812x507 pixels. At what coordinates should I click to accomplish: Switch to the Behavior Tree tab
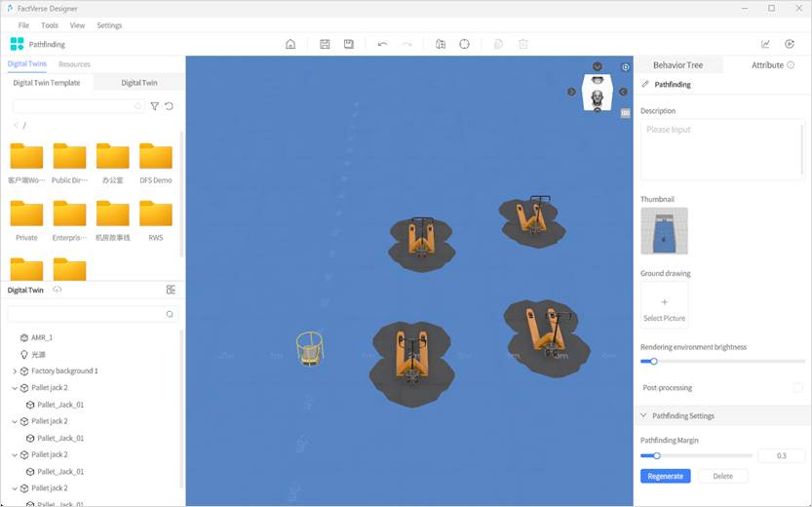coord(677,65)
